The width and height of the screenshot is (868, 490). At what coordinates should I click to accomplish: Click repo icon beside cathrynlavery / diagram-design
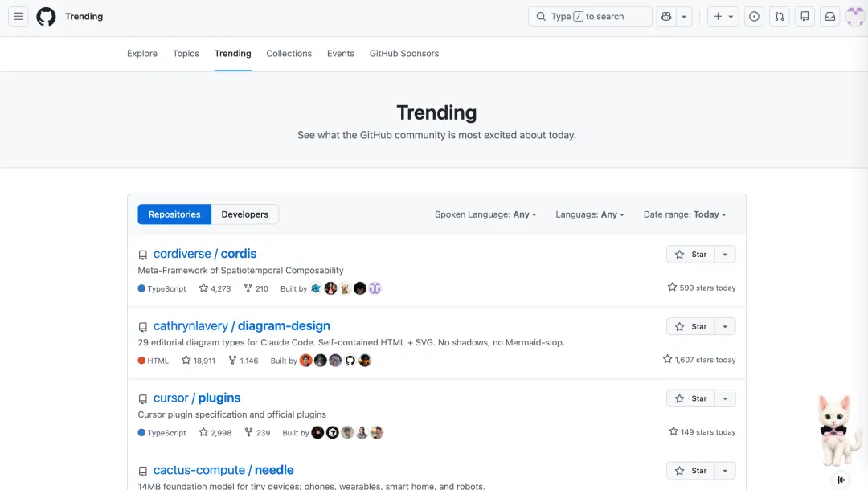click(x=143, y=327)
